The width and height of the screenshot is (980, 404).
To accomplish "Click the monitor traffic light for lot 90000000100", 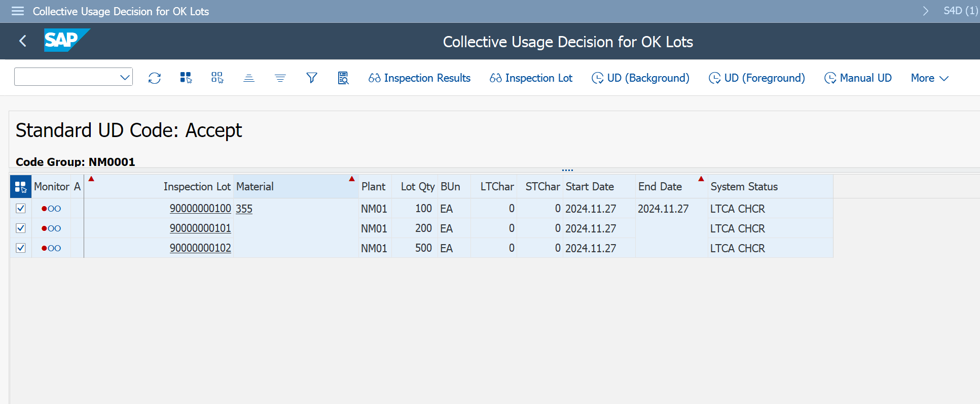I will (x=51, y=209).
